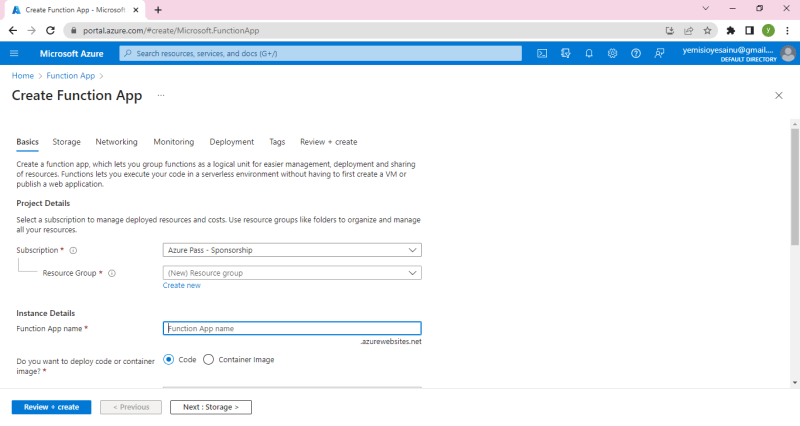Click the scrollbar down arrow
This screenshot has height=426, width=800.
[795, 383]
